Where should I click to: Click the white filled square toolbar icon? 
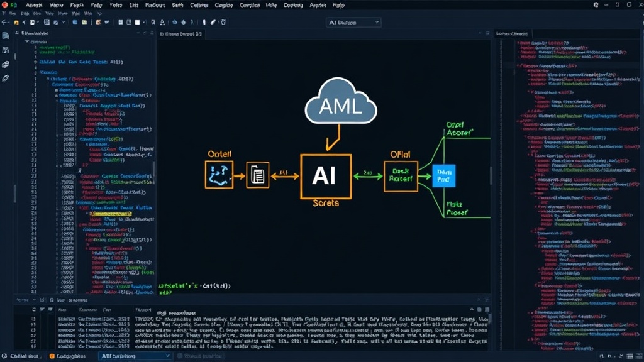pos(137,22)
